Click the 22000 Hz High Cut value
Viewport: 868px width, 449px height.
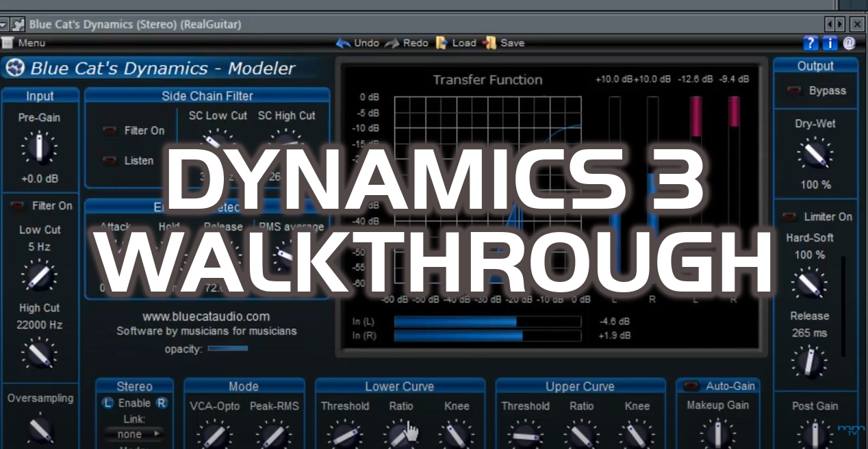pyautogui.click(x=39, y=324)
